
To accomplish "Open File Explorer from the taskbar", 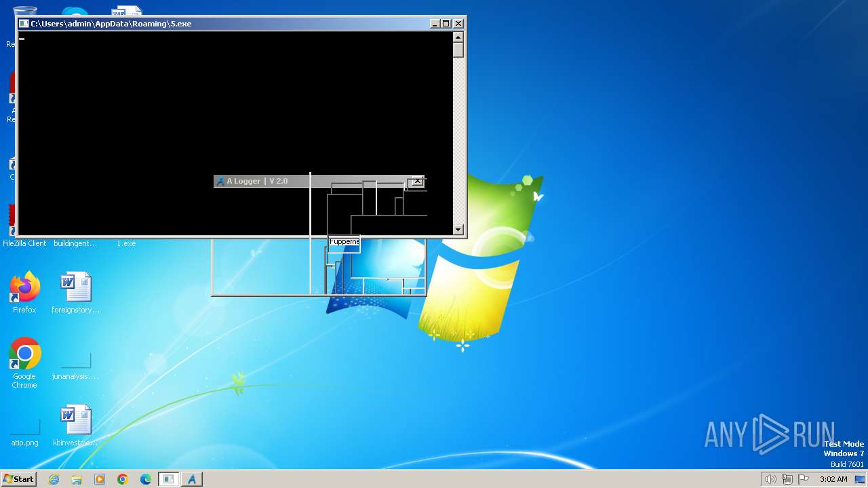I will [77, 479].
